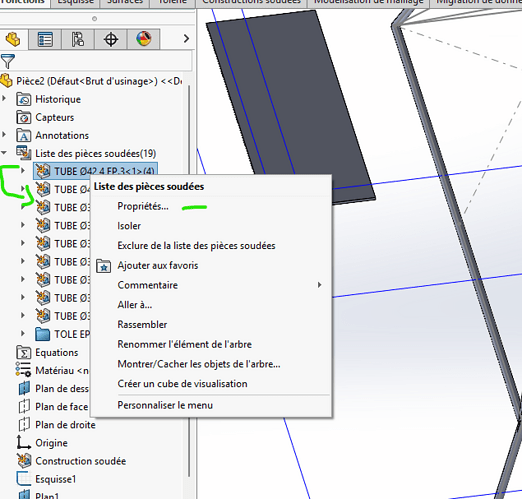The image size is (522, 499).
Task: Select Créer un cube de visualisation
Action: (182, 384)
